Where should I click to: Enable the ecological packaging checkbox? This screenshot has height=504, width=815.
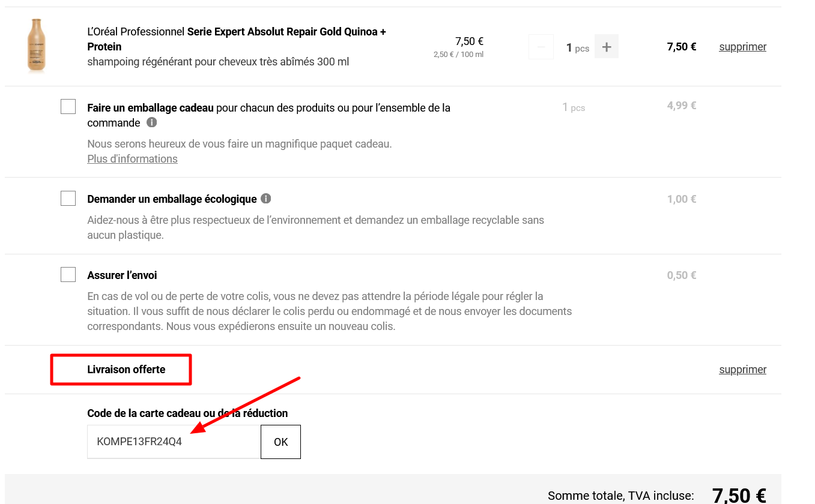point(68,198)
